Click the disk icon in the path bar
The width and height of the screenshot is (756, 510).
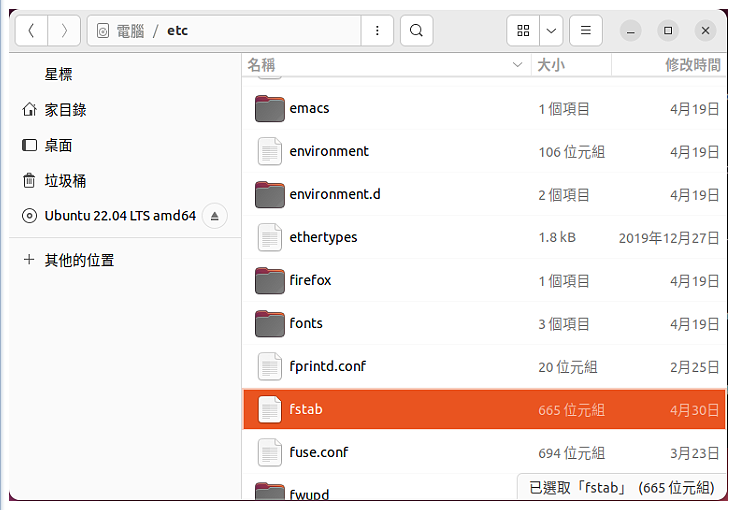pyautogui.click(x=103, y=31)
